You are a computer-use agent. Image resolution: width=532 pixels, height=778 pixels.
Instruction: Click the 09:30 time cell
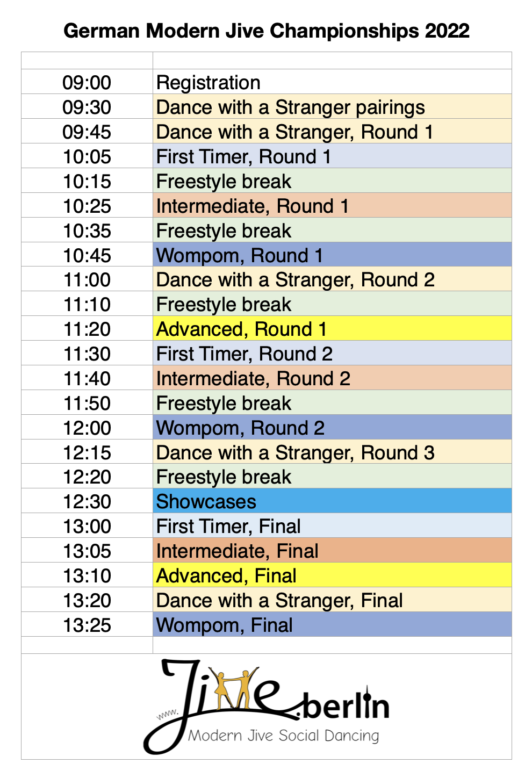[x=87, y=106]
